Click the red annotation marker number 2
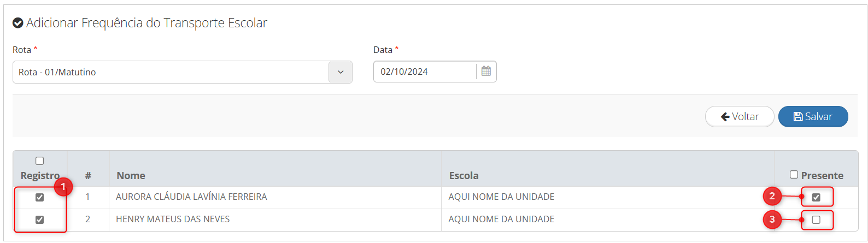 tap(772, 196)
